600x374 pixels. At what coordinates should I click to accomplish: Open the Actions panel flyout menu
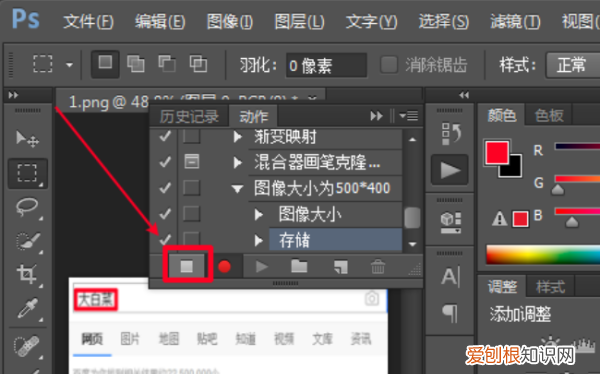[409, 116]
